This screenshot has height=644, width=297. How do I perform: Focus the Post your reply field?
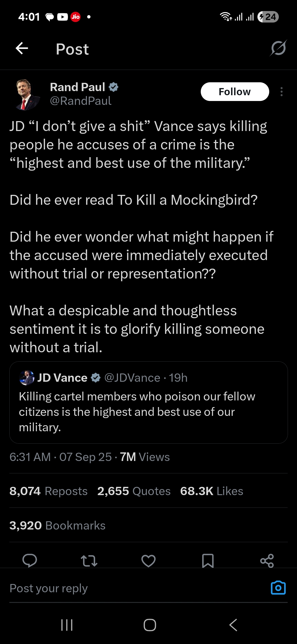pyautogui.click(x=110, y=588)
